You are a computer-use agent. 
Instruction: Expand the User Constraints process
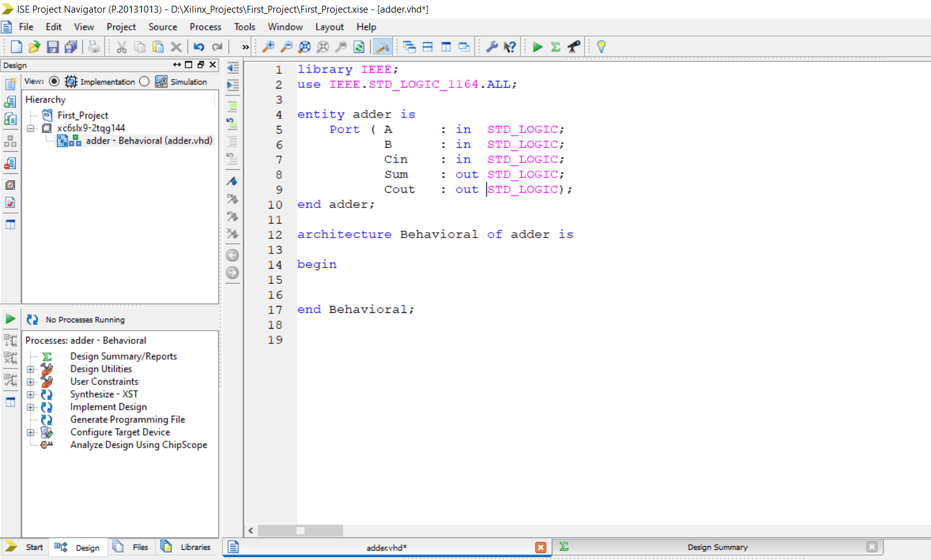click(x=30, y=382)
